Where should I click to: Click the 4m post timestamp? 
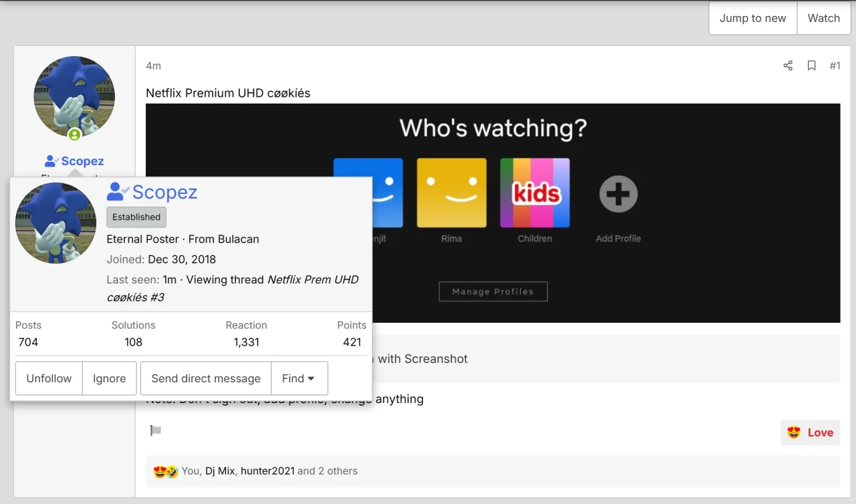pyautogui.click(x=153, y=66)
